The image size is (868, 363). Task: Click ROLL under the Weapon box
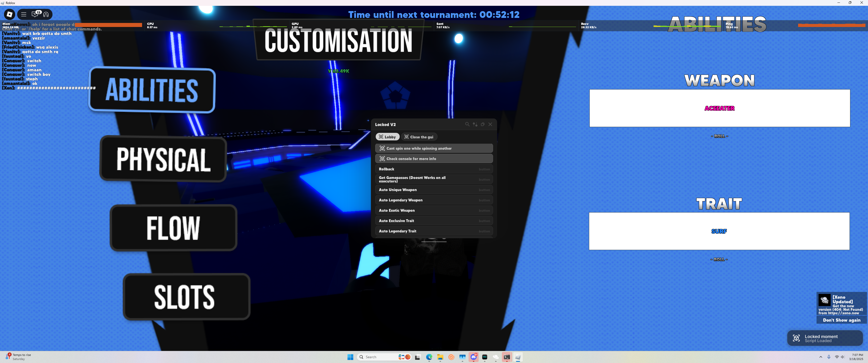click(x=719, y=136)
